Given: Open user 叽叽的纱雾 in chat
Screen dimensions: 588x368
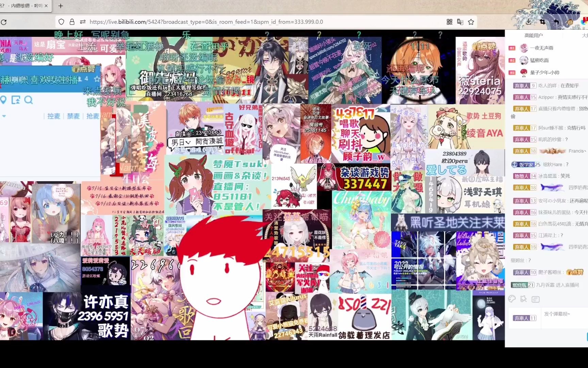Looking at the screenshot, I should (x=550, y=140).
